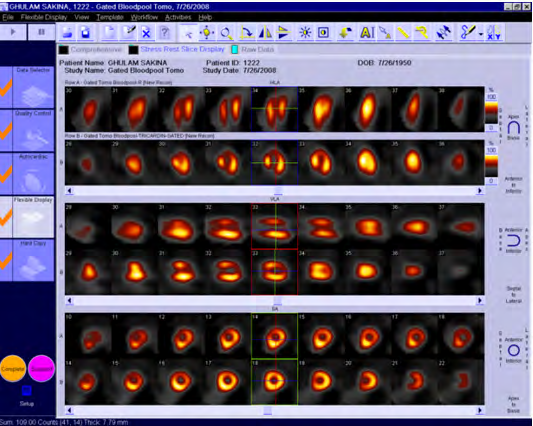Screen dimensions: 533x426
Task: Select the arrow annotation tool
Action: pyautogui.click(x=385, y=33)
